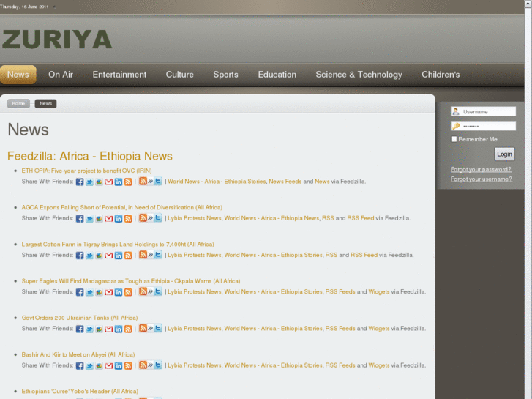Click RSS-to-Twitter icon in Super Eagles row

[x=150, y=291]
